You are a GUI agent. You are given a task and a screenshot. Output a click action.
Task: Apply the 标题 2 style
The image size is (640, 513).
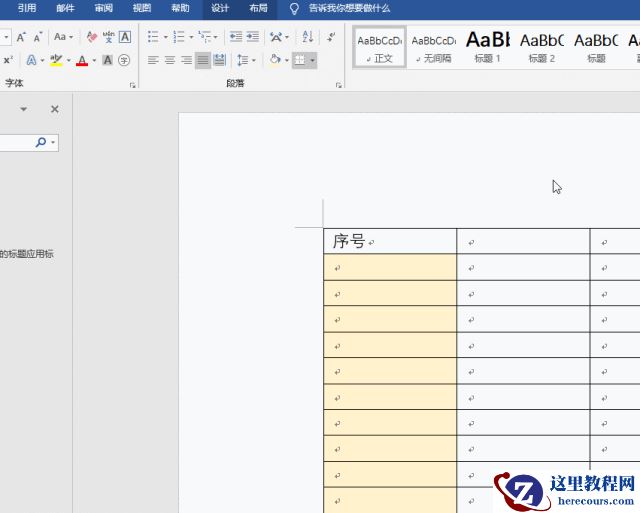pyautogui.click(x=542, y=48)
